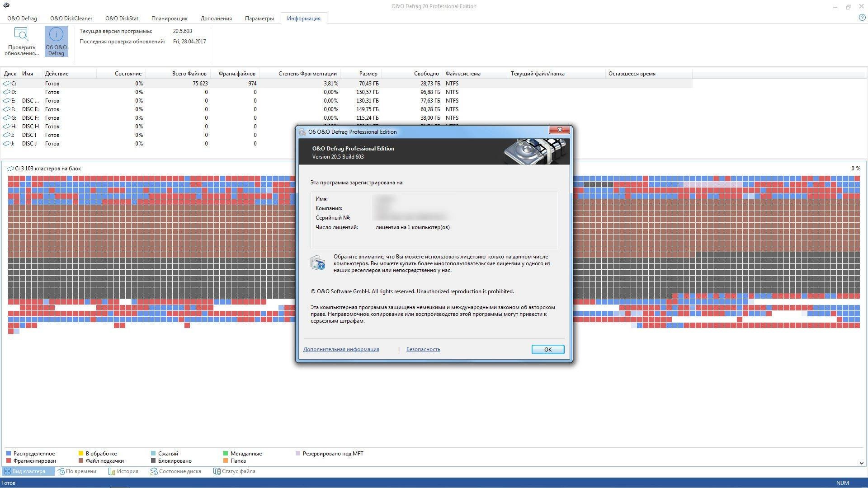Click the drive icon for disk E:

tap(7, 101)
